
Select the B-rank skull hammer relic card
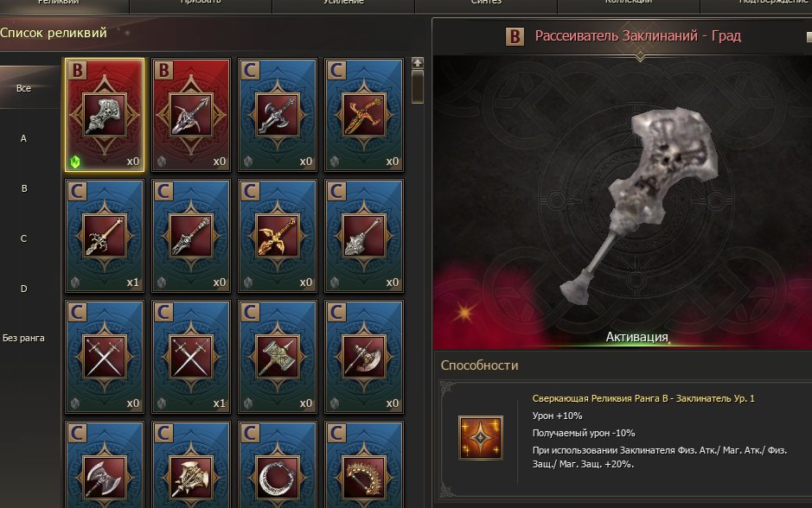coord(105,115)
